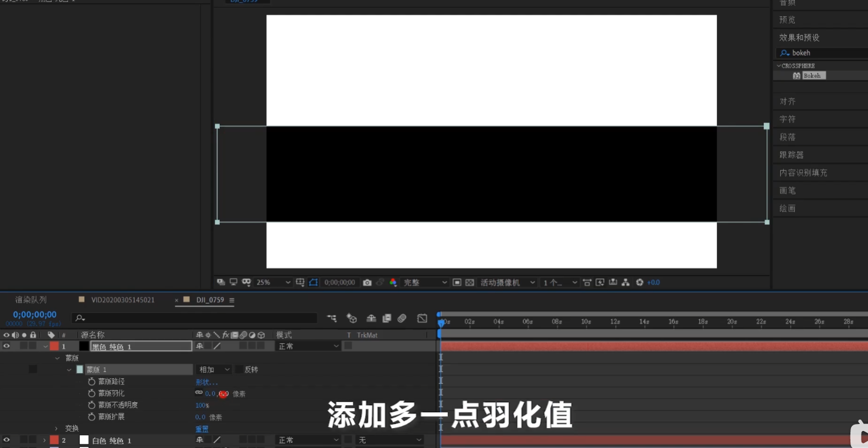Open the show channel RGB icon
The height and width of the screenshot is (448, 868).
tap(393, 282)
